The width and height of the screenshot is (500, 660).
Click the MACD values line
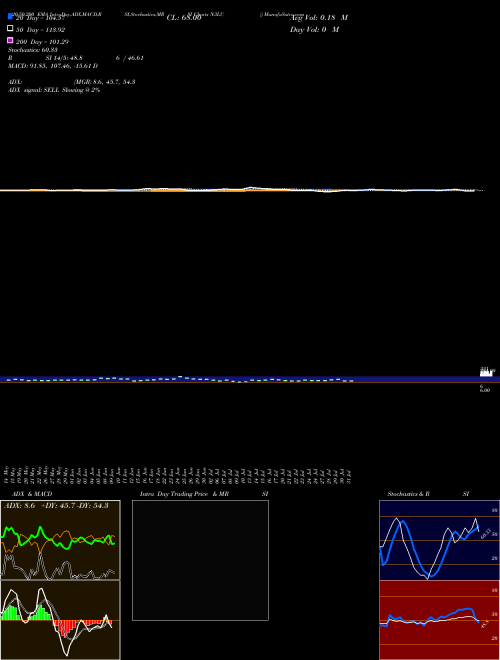(x=53, y=66)
